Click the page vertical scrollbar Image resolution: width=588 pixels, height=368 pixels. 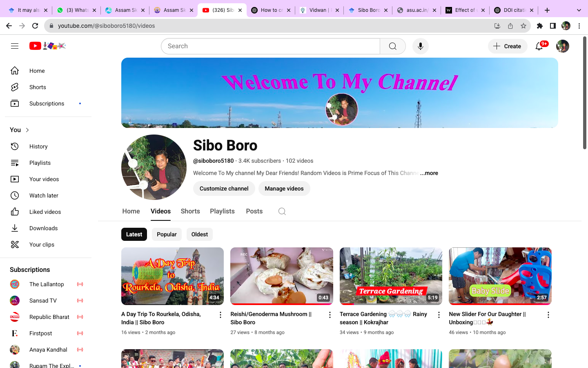pyautogui.click(x=585, y=94)
